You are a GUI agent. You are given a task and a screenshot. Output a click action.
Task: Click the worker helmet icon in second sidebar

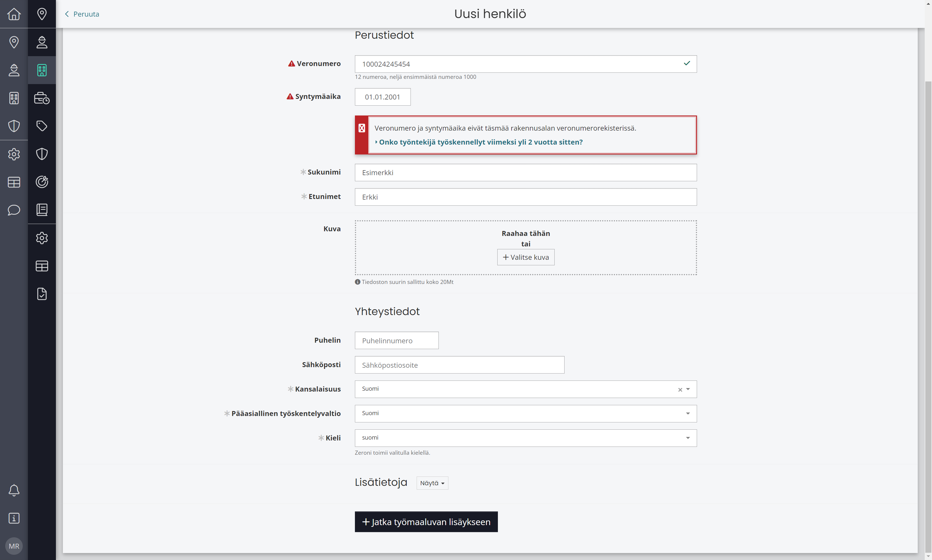42,42
